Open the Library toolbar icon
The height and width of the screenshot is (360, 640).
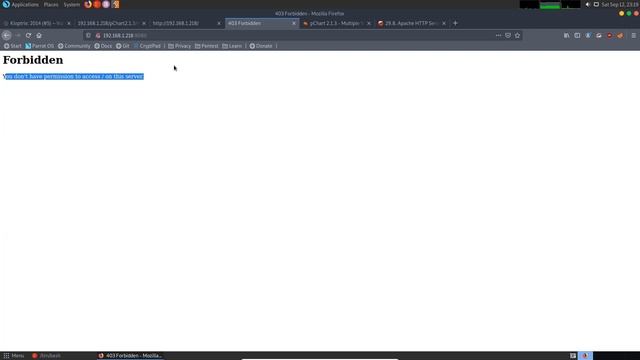click(567, 36)
